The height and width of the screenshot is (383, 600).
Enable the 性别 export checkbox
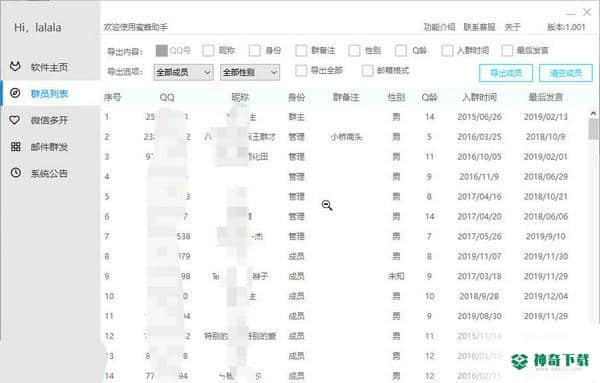pyautogui.click(x=354, y=51)
